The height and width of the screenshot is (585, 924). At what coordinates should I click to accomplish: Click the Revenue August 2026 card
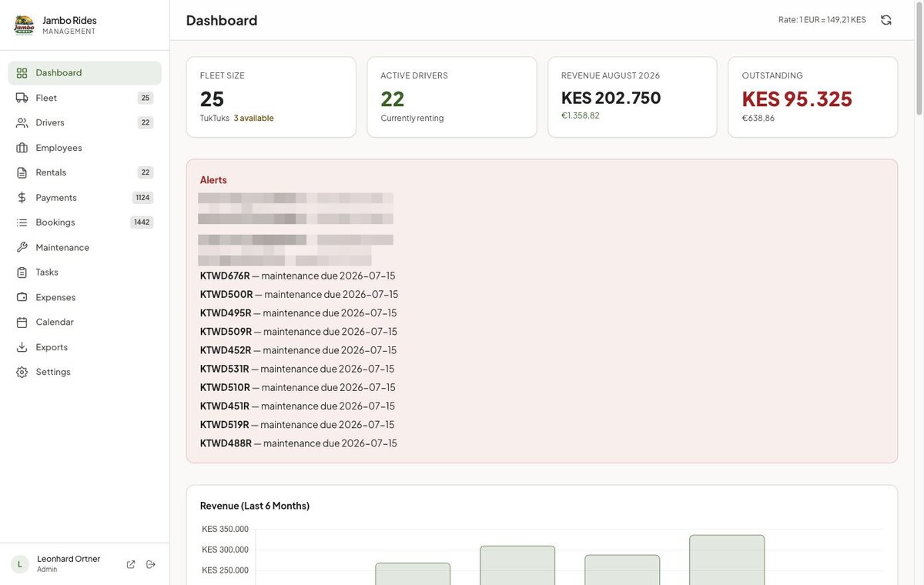pyautogui.click(x=632, y=97)
